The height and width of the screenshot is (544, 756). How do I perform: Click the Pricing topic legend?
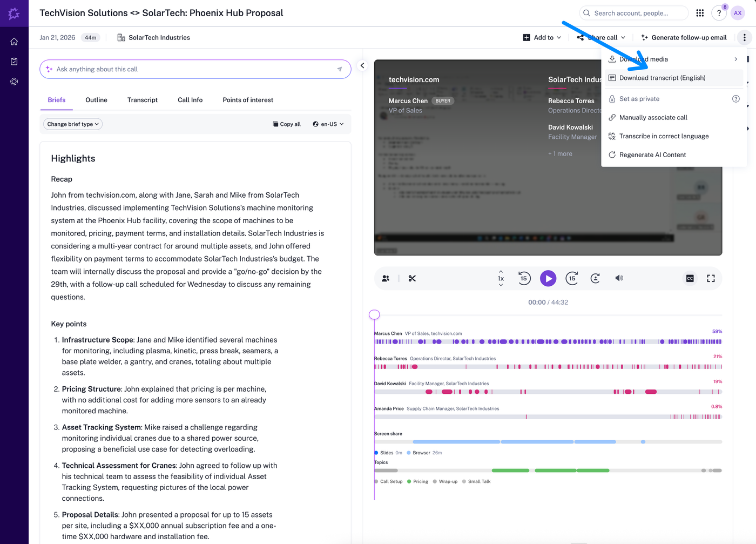[418, 481]
